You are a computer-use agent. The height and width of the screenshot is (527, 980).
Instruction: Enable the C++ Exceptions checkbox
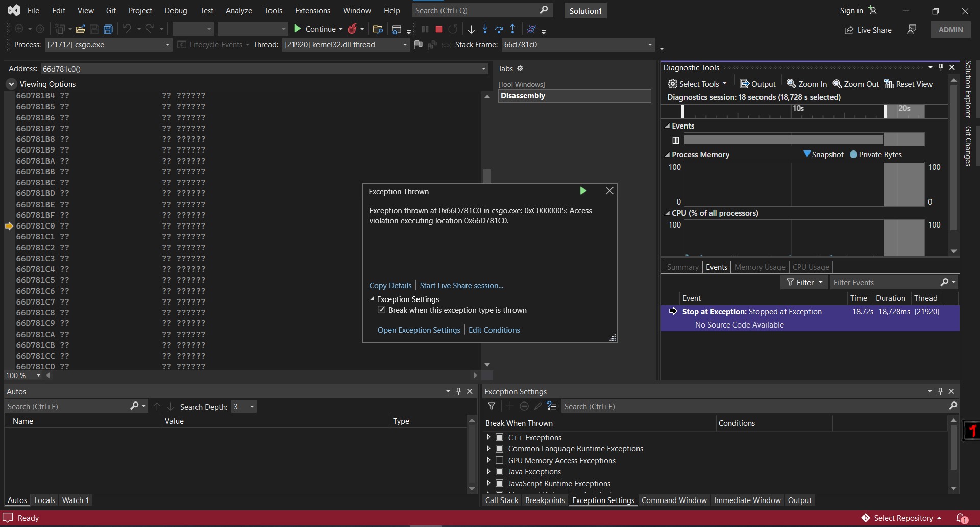(499, 437)
